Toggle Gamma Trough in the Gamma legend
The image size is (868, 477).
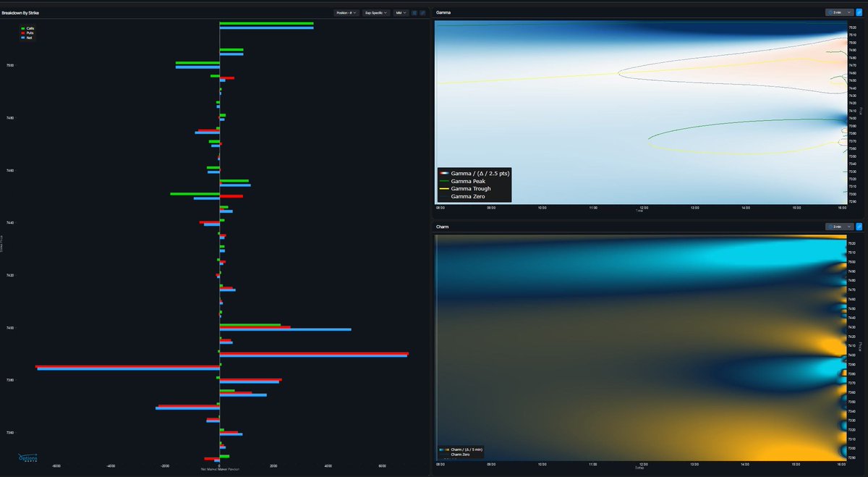tap(464, 189)
